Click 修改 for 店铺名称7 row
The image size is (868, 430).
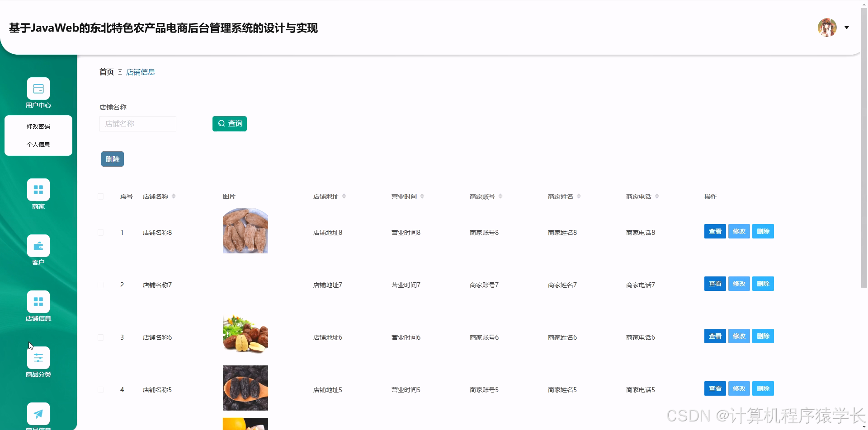[739, 284]
